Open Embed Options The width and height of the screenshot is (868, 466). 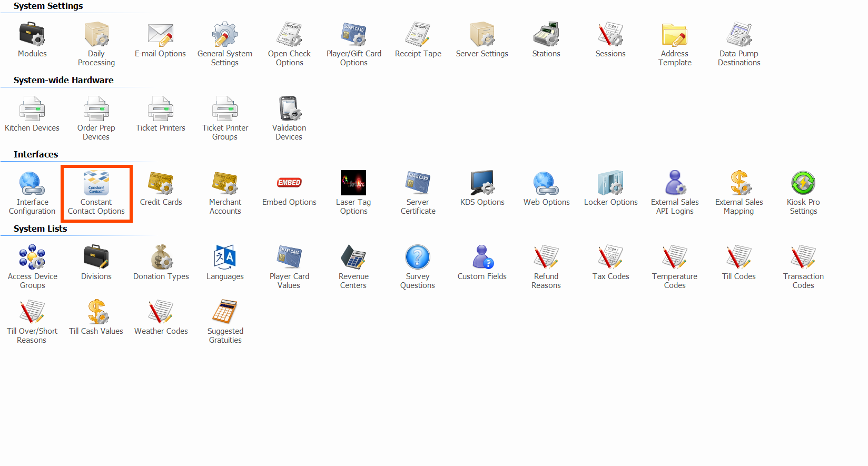[289, 183]
